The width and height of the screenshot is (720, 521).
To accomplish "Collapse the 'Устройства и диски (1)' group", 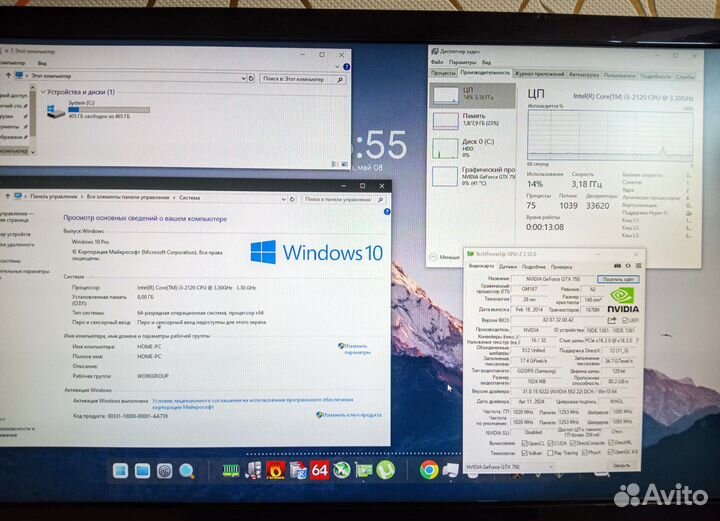I will point(43,92).
